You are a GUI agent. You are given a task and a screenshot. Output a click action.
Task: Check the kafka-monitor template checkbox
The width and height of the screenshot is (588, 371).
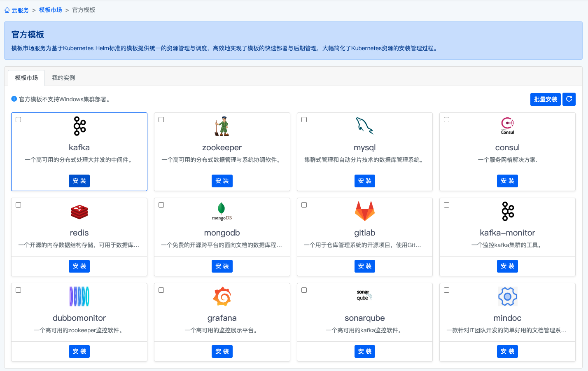[446, 205]
